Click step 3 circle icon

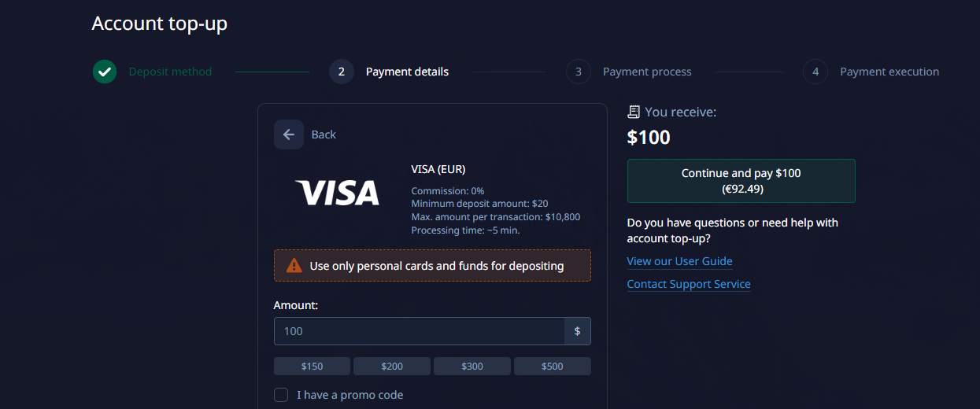coord(579,72)
